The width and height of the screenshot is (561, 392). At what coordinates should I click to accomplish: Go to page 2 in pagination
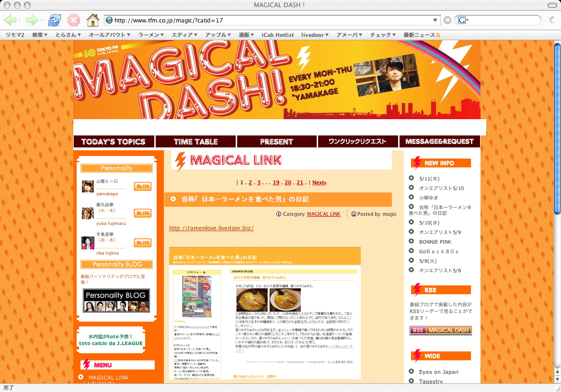click(x=251, y=182)
